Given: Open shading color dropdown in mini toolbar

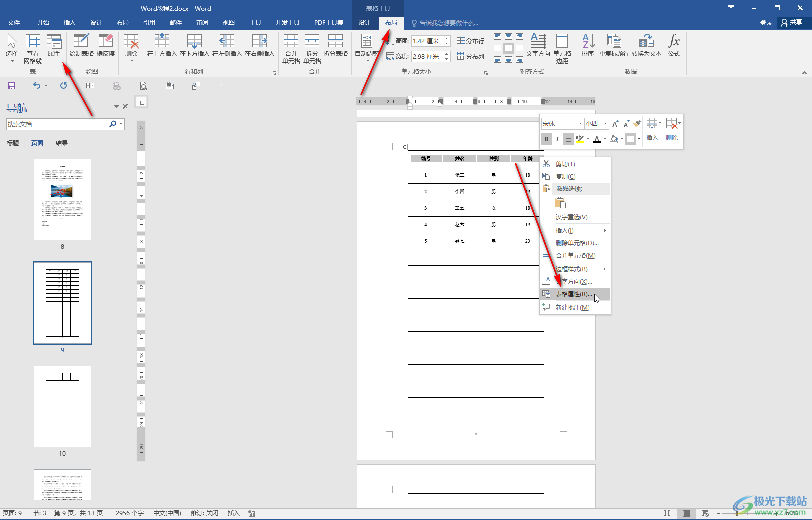Looking at the screenshot, I should pyautogui.click(x=622, y=140).
